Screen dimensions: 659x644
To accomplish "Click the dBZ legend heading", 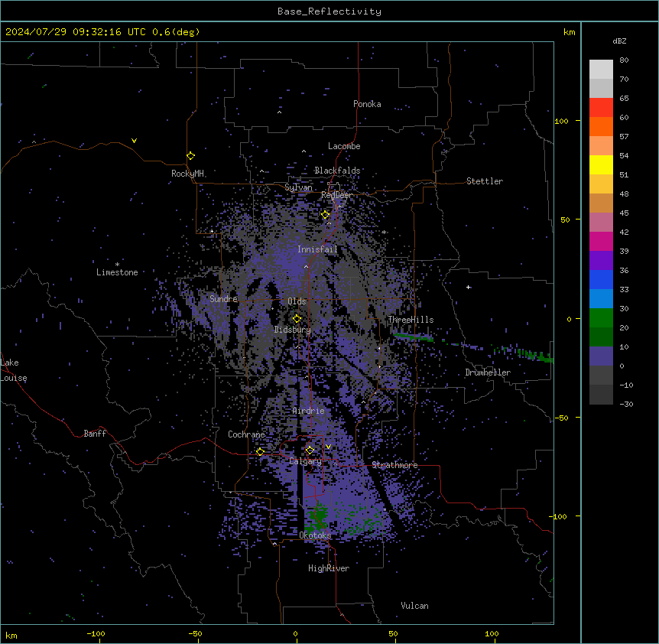I will click(x=619, y=41).
